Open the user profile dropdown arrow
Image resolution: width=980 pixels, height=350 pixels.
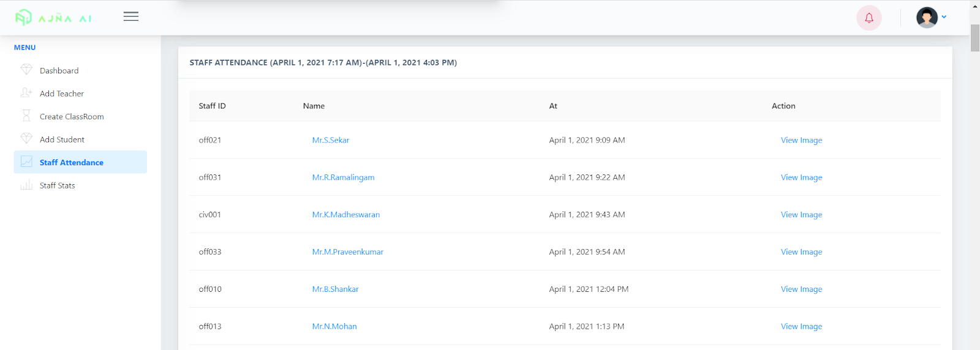click(944, 17)
